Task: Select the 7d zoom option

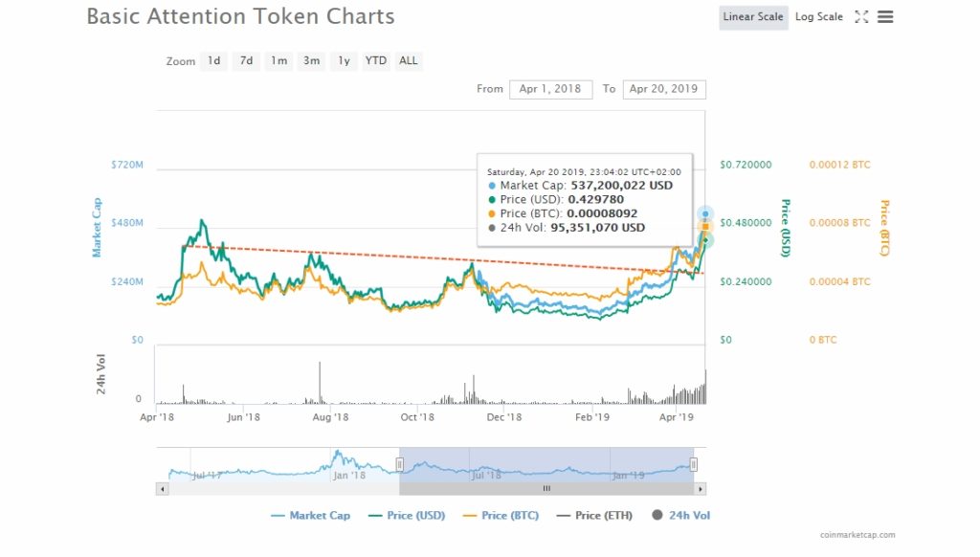Action: 246,60
